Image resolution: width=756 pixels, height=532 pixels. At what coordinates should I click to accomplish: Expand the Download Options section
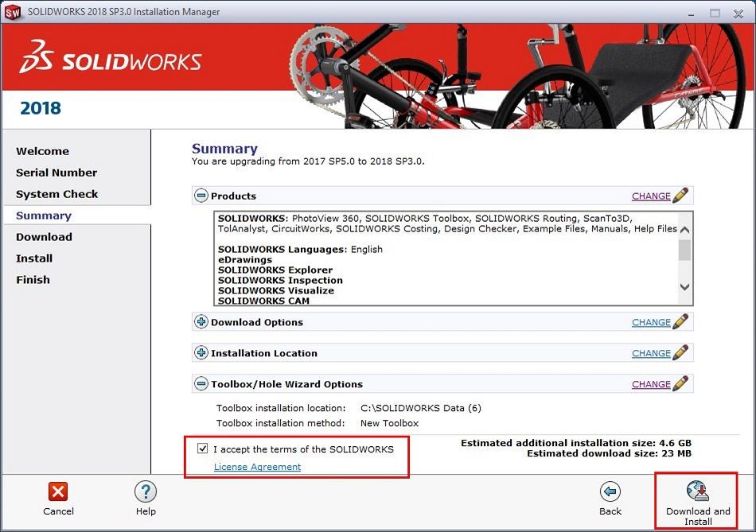pyautogui.click(x=201, y=322)
